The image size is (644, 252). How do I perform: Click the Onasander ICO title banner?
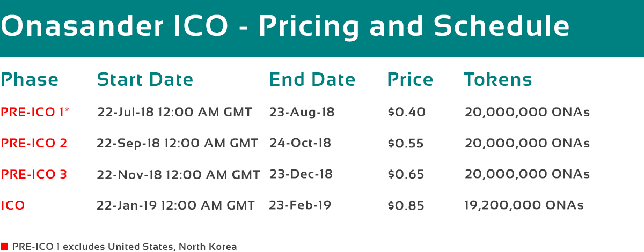322,28
